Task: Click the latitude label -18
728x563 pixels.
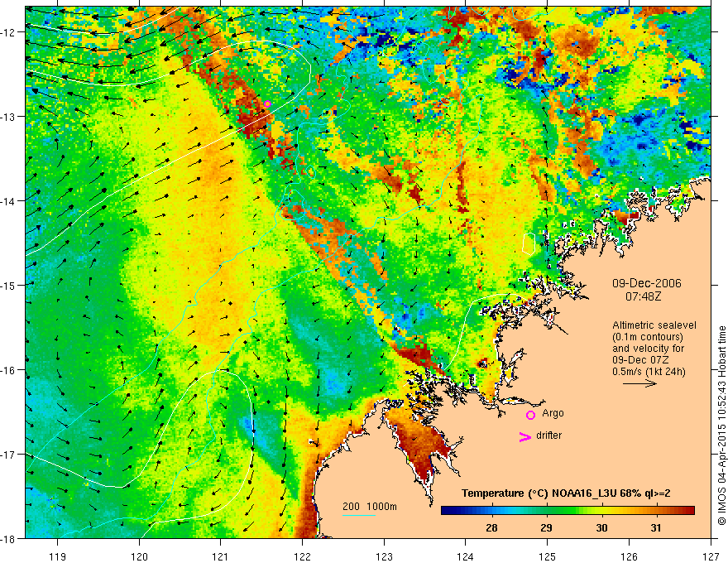Action: point(9,538)
